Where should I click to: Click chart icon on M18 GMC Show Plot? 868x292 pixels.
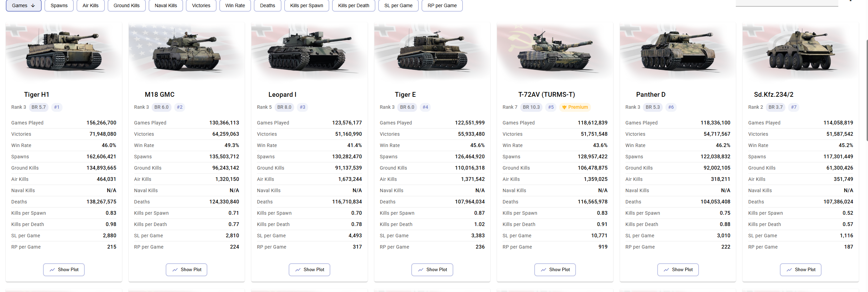175,270
